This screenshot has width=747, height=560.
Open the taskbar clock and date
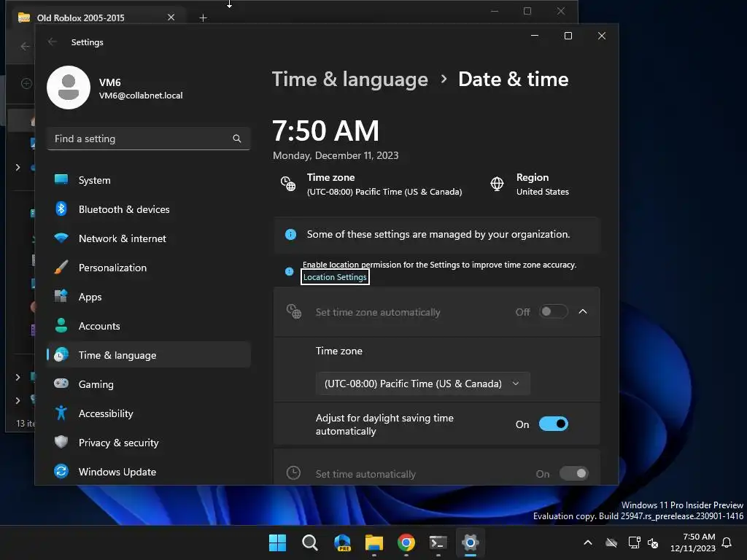click(x=693, y=542)
